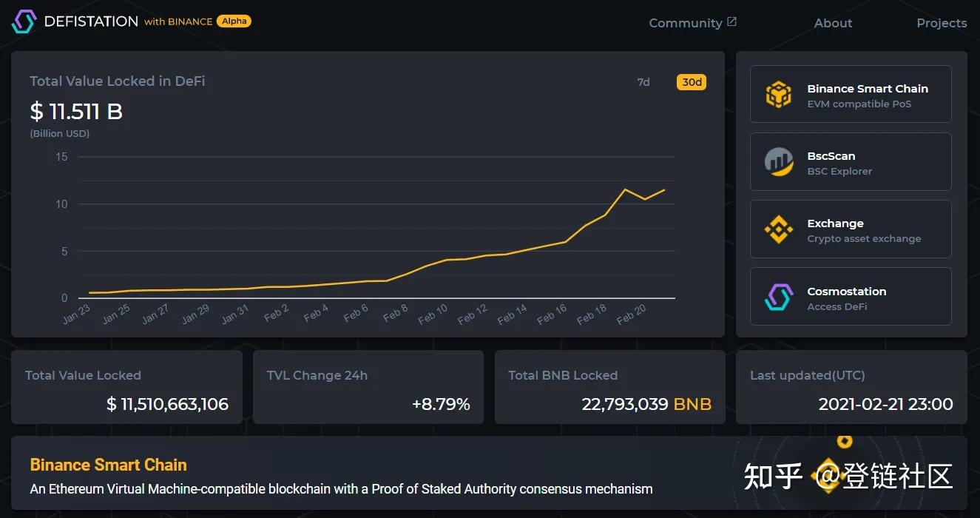Click the '10' y-axis label
The width and height of the screenshot is (980, 518).
coord(61,204)
